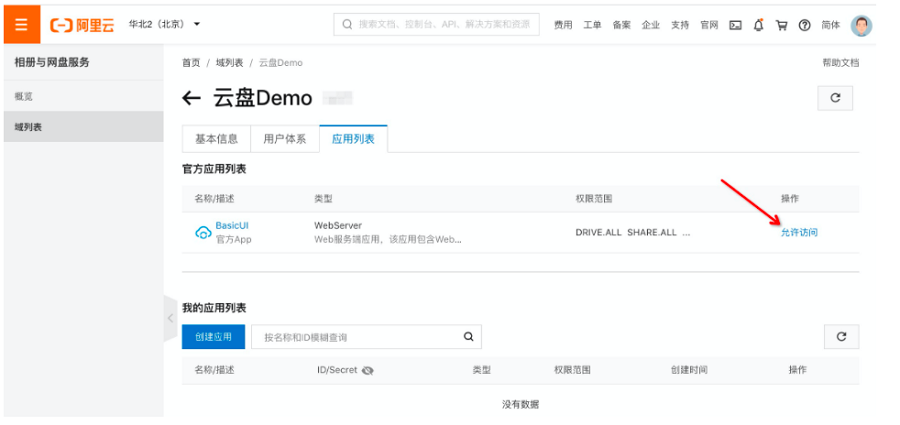Click the search magnifier in app query box
The width and height of the screenshot is (900, 425).
coord(468,337)
